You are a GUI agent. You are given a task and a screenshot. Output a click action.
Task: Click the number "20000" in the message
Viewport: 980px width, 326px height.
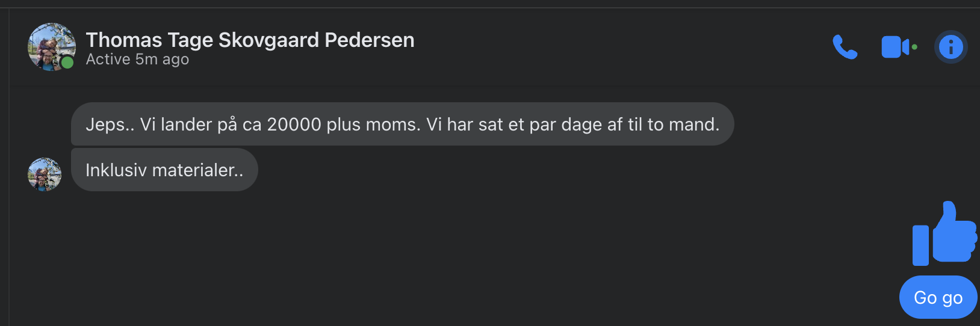tap(294, 125)
